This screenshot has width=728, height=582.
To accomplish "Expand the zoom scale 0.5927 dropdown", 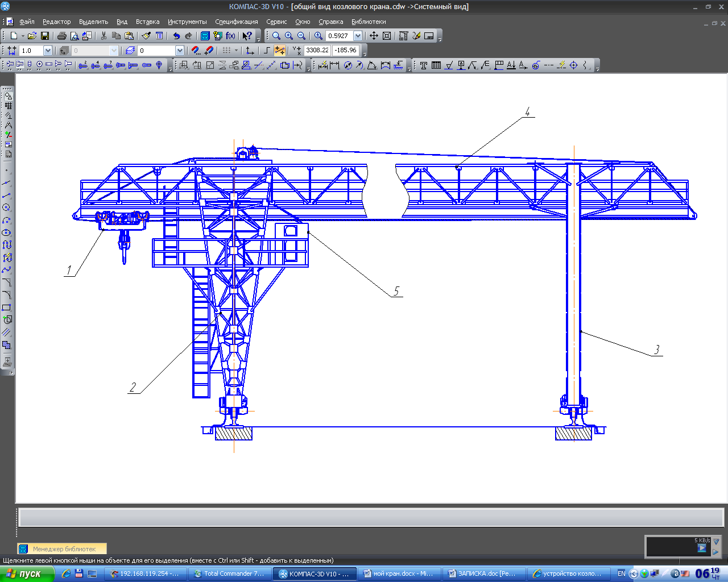I will tap(358, 36).
